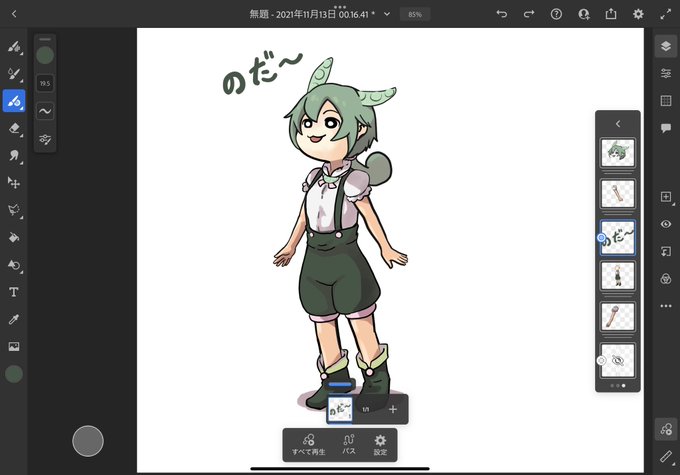Toggle the Ruler drawing aid
This screenshot has height=475, width=680.
[x=666, y=456]
